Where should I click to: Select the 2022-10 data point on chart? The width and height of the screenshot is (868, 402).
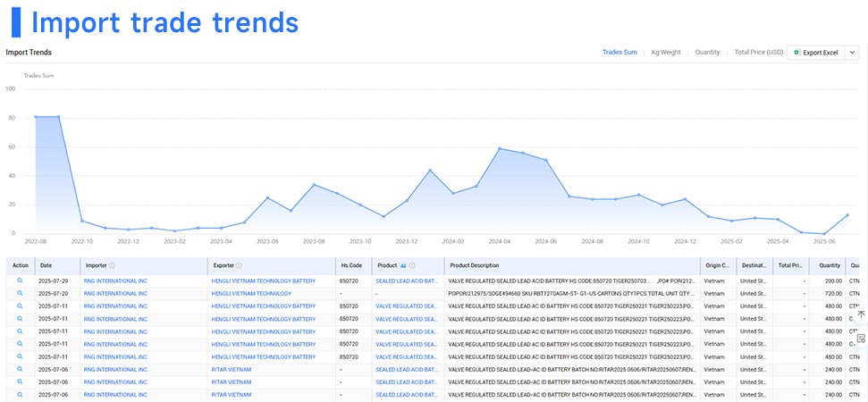click(82, 221)
